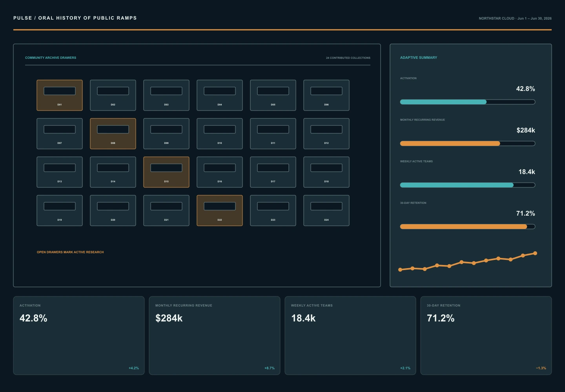Click the Activation progress bar
This screenshot has width=565, height=392.
click(x=468, y=102)
